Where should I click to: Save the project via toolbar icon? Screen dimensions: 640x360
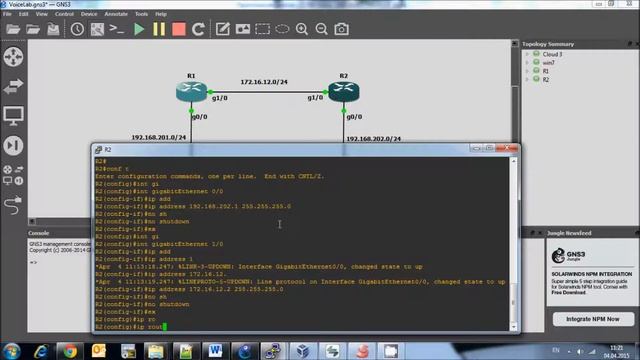[53, 29]
